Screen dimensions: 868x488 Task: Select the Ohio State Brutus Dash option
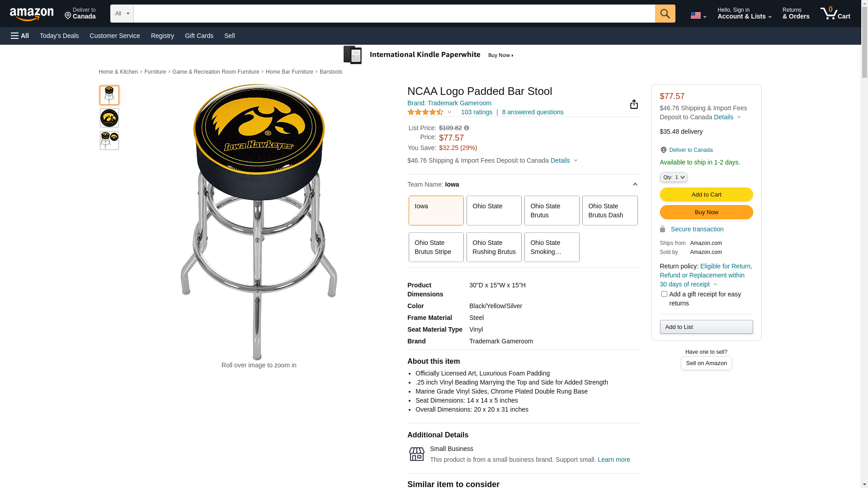609,211
